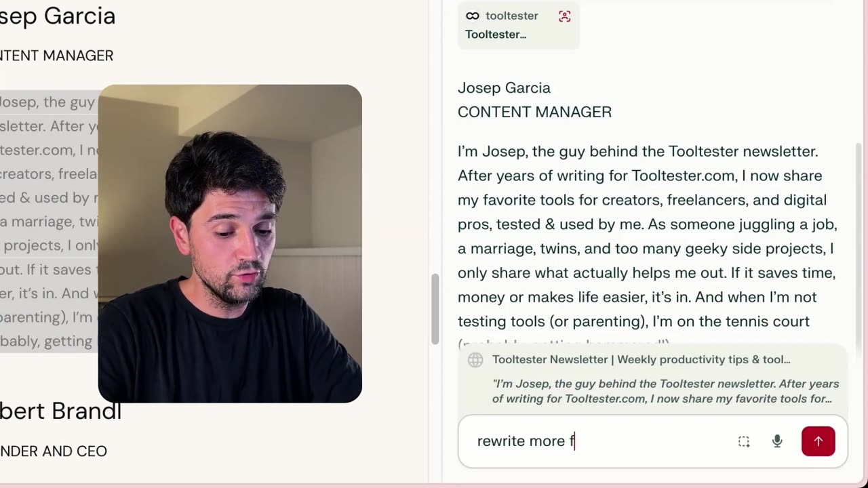Screen dimensions: 868x488
Task: Click the quoted italic excerpt in context card
Action: point(665,391)
